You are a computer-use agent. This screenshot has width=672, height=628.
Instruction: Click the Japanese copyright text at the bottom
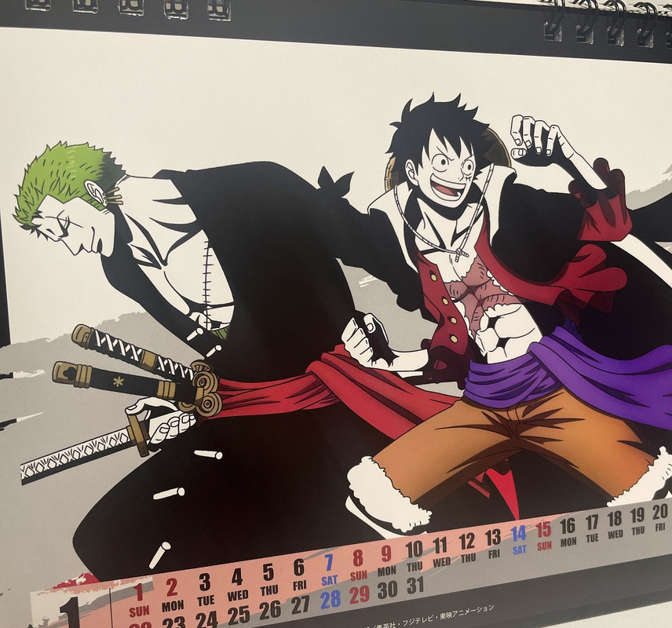point(429,616)
